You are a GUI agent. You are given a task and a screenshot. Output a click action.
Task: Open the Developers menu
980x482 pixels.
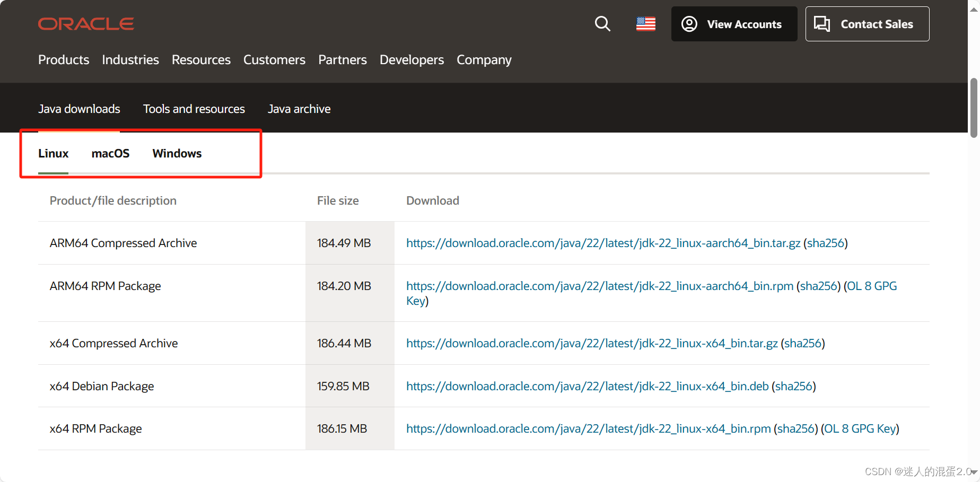click(412, 60)
